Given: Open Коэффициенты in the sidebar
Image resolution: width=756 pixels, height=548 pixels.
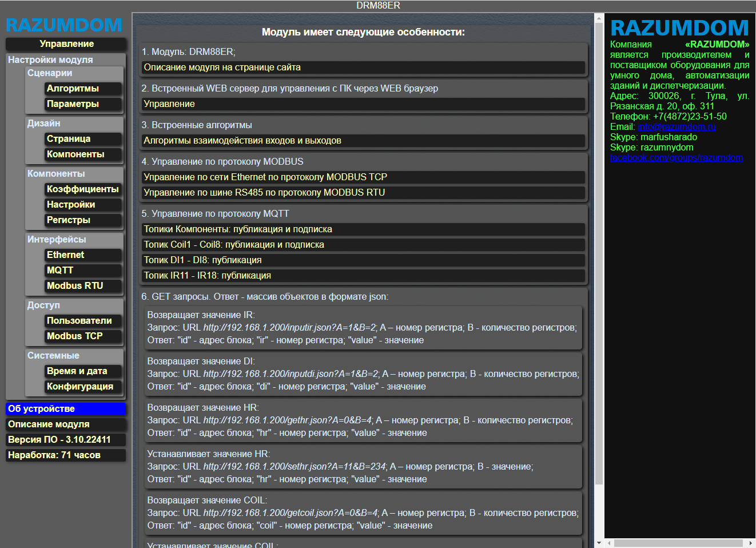Looking at the screenshot, I should (x=83, y=189).
